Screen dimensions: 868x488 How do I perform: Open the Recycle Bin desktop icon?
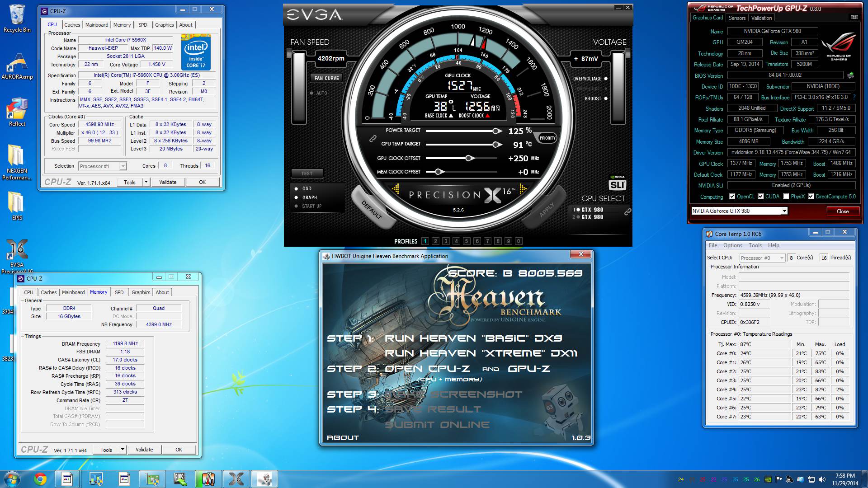point(17,19)
